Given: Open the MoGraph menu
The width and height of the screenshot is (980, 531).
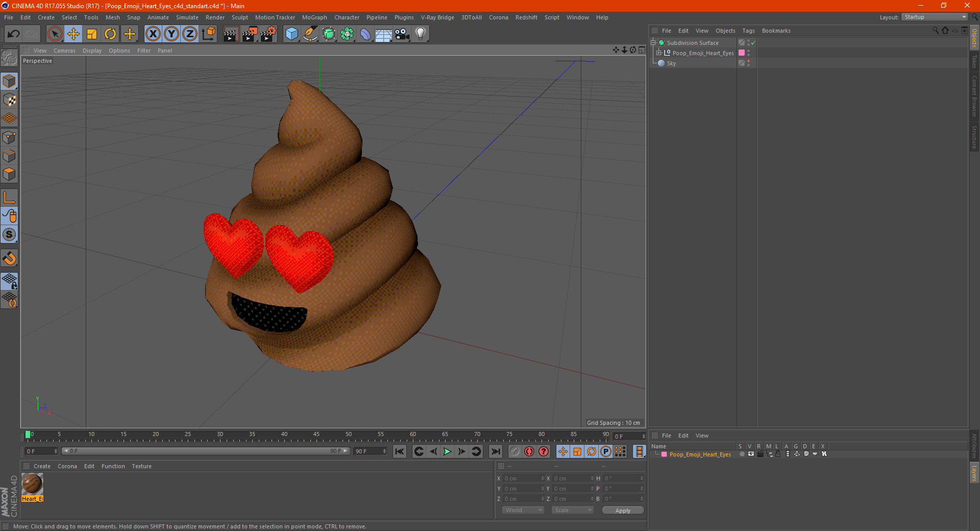Looking at the screenshot, I should (x=314, y=17).
